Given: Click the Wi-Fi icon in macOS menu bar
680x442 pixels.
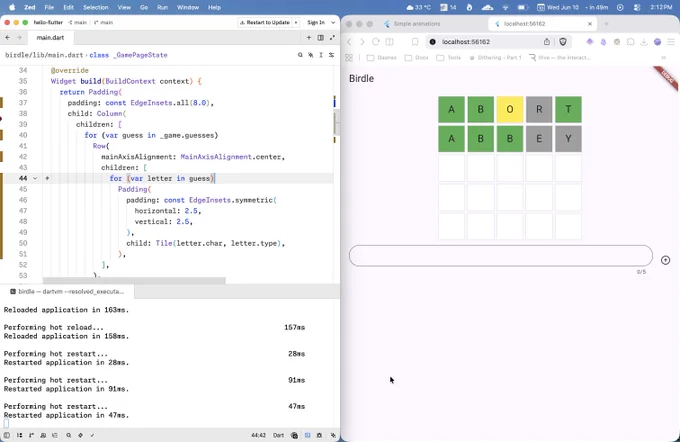Looking at the screenshot, I should tap(505, 7).
